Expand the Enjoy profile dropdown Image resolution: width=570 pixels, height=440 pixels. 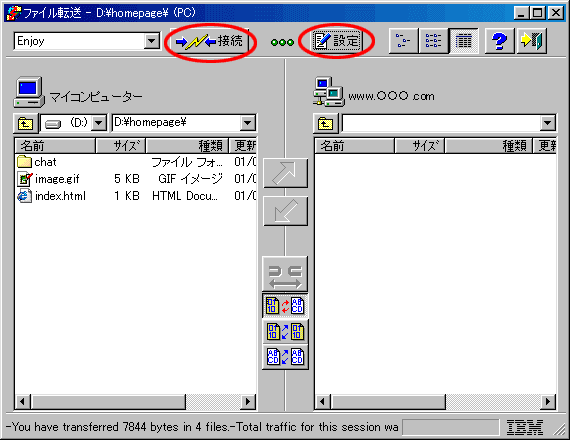151,41
